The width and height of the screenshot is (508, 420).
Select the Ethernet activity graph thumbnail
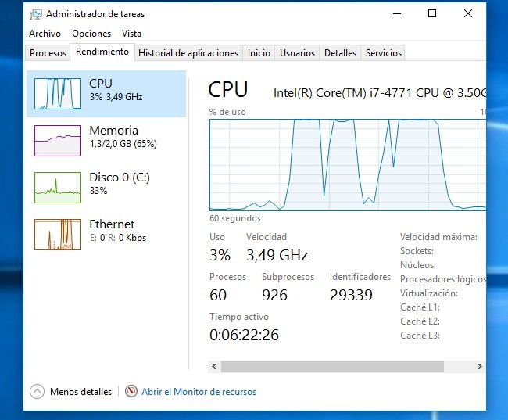tap(58, 235)
